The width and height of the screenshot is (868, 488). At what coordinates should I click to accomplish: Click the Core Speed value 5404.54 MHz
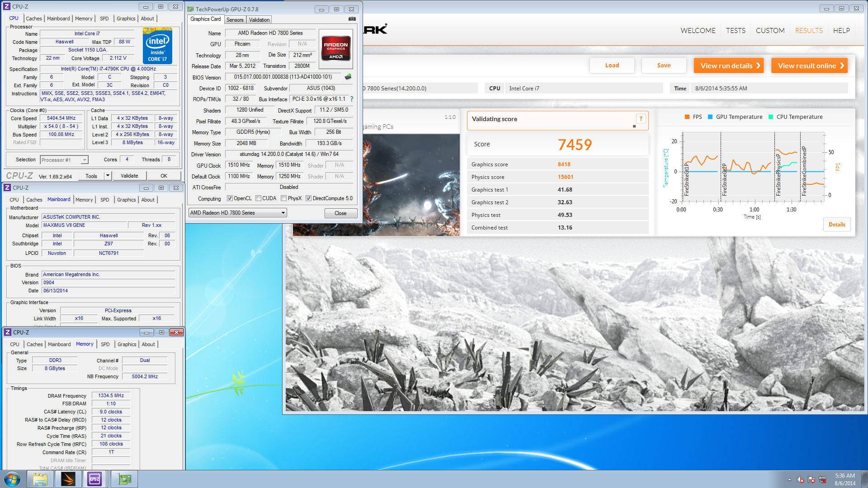[61, 118]
